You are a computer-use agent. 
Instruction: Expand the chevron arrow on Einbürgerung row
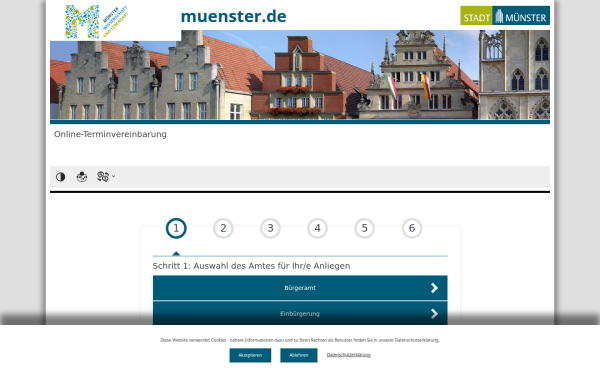[434, 314]
